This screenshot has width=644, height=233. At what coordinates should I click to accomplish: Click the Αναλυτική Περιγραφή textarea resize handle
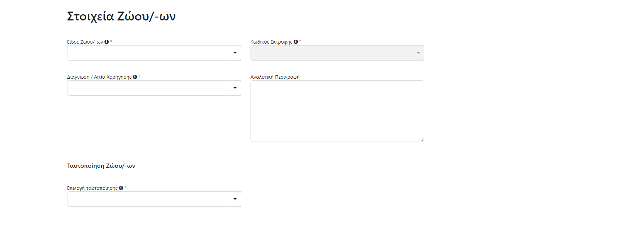tap(422, 140)
